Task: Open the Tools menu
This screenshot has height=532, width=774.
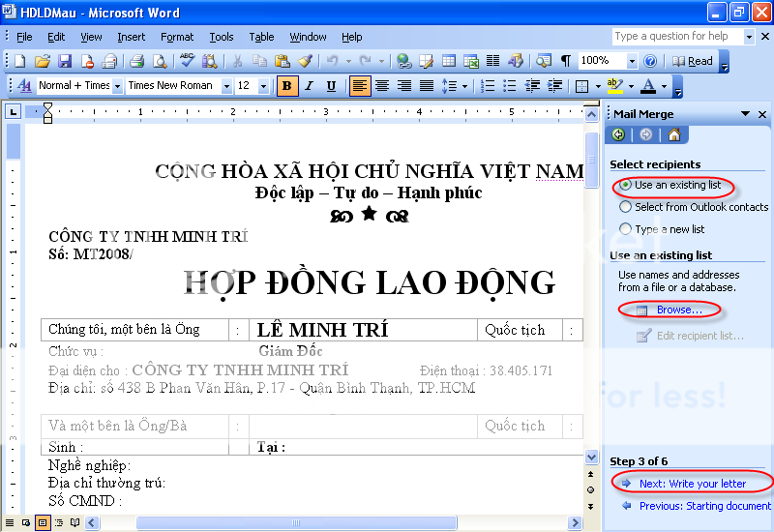Action: (x=222, y=37)
